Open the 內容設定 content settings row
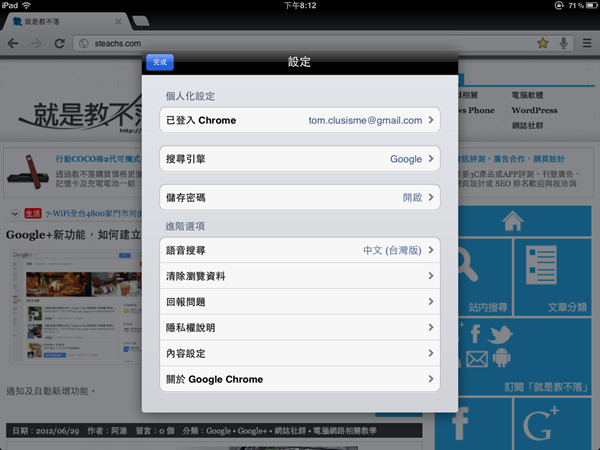 pyautogui.click(x=300, y=353)
